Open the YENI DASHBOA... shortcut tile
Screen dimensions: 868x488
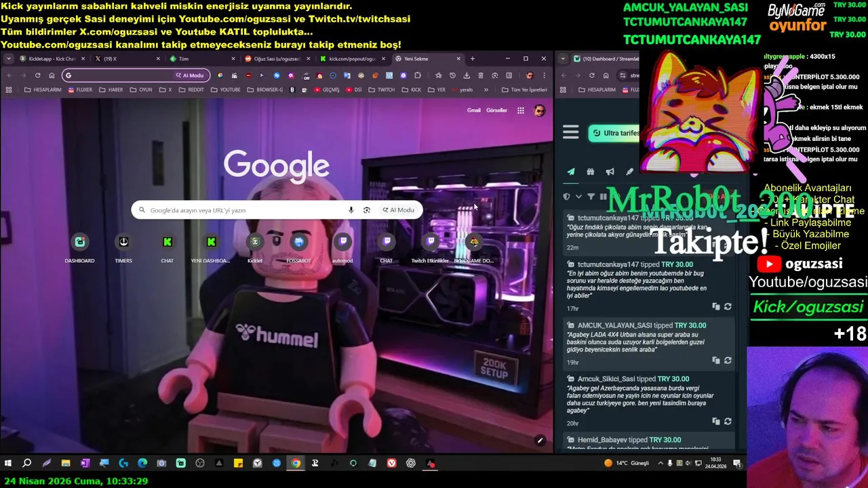pos(211,248)
